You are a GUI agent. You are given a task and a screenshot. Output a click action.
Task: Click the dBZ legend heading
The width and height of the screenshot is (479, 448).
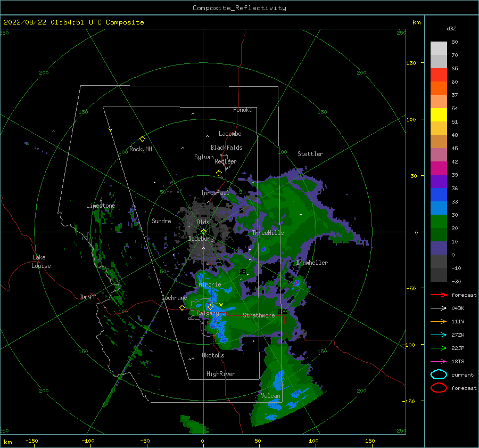451,28
